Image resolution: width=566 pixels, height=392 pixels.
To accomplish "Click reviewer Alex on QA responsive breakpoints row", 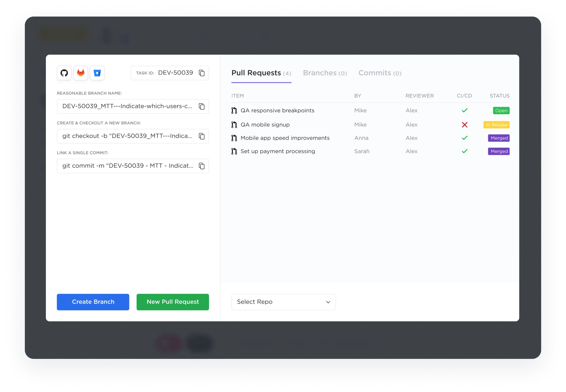I will (412, 110).
